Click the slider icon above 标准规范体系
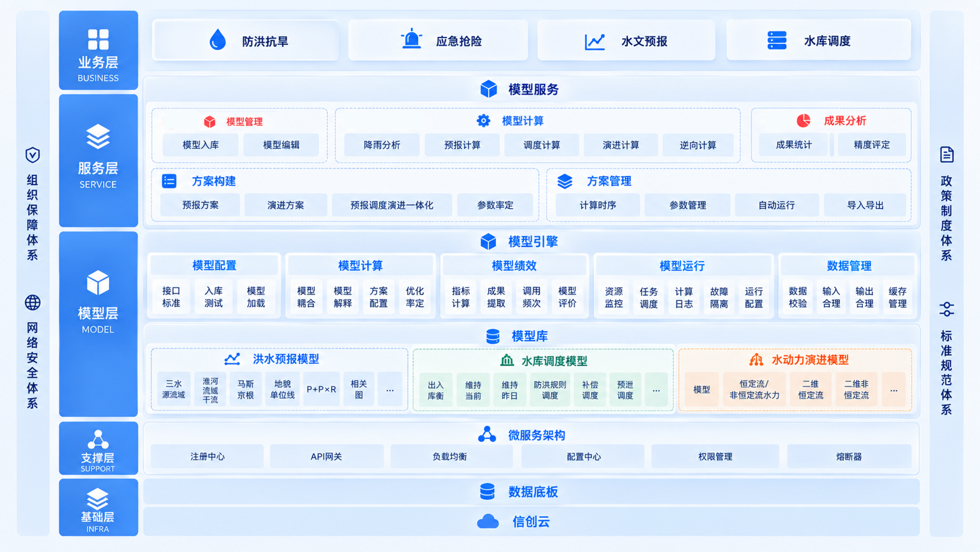The height and width of the screenshot is (552, 980). click(x=947, y=309)
